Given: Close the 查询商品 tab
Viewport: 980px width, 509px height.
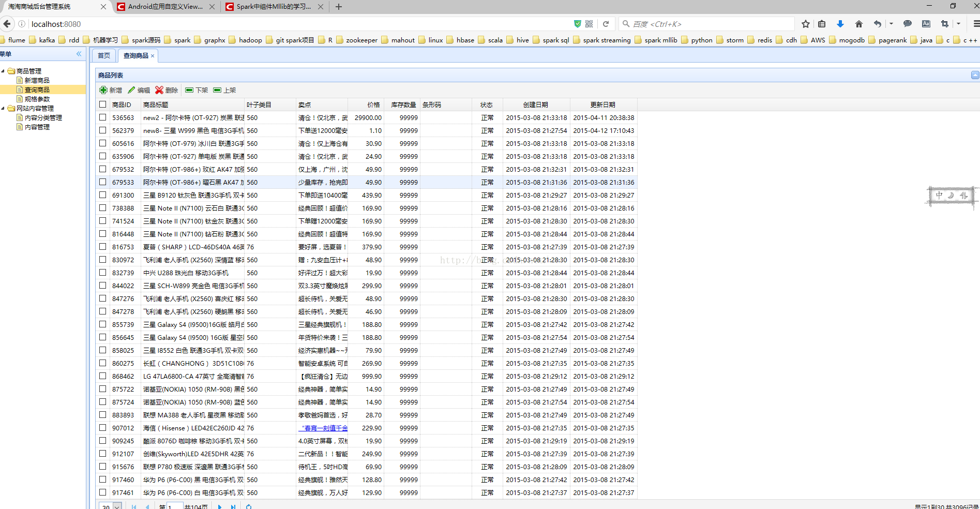Looking at the screenshot, I should 153,56.
